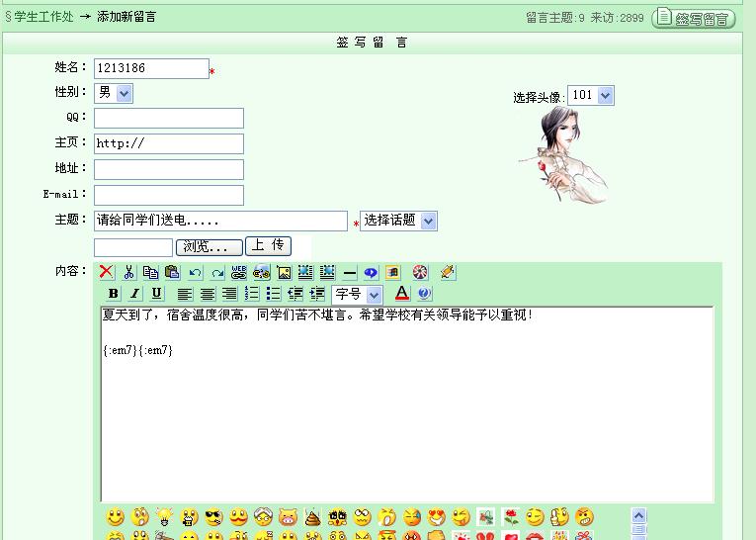
Task: Apply numbered list formatting
Action: [x=251, y=294]
